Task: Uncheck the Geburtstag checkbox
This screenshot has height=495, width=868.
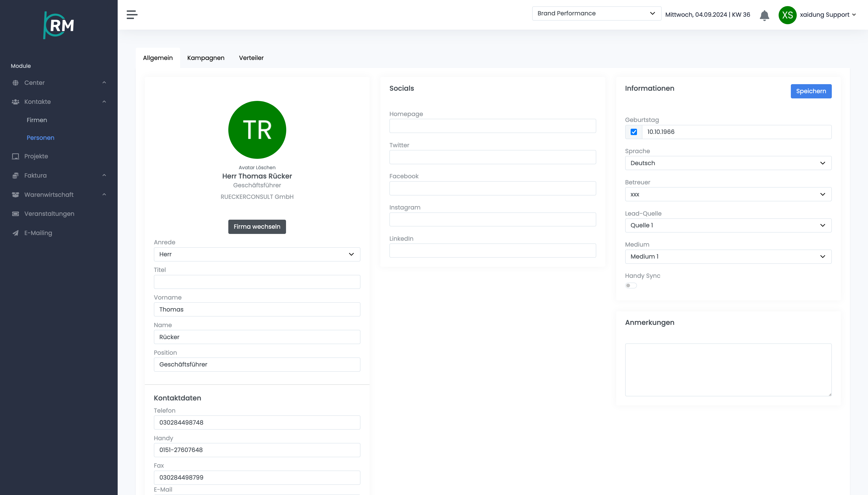Action: pos(634,132)
